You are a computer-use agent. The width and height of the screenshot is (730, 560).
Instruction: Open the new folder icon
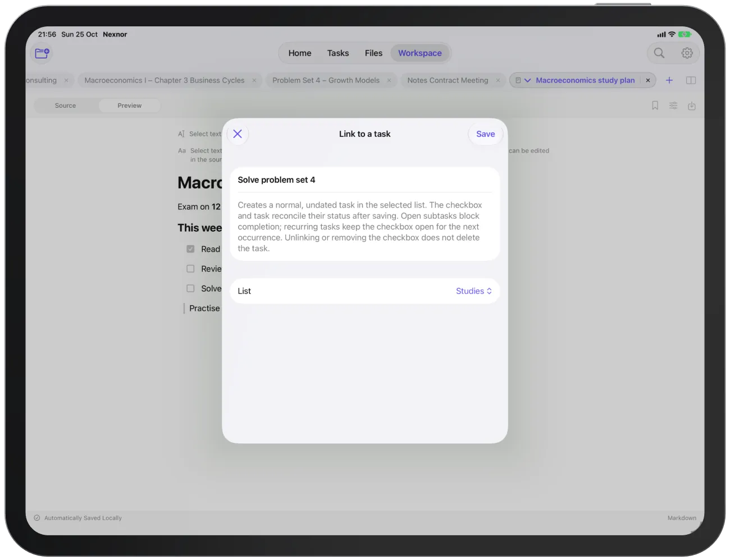click(x=42, y=53)
